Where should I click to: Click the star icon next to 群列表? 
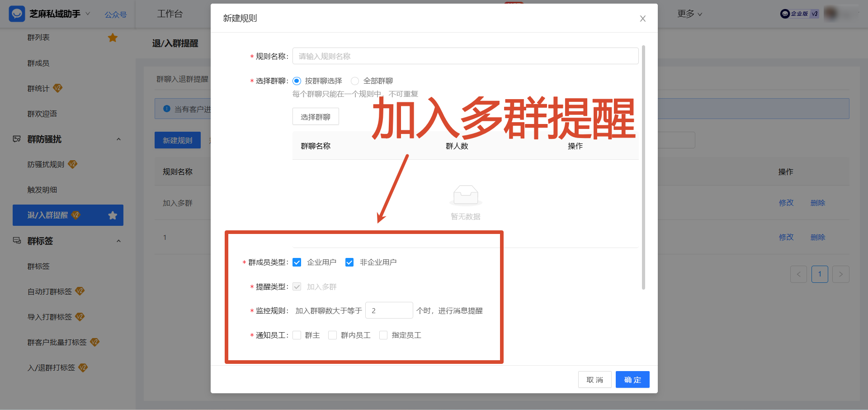113,38
